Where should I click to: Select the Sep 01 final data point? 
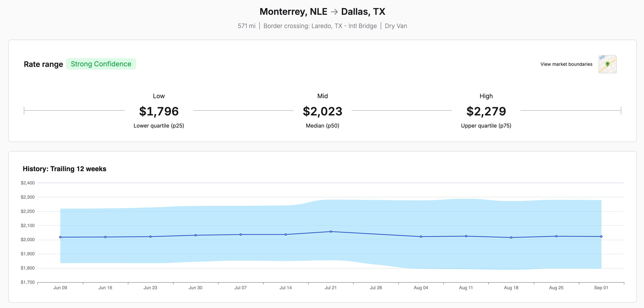(x=601, y=236)
